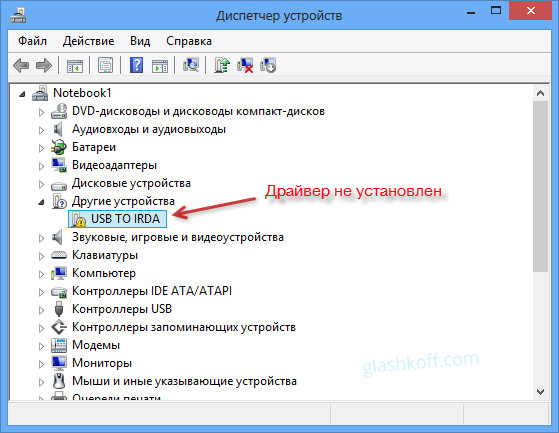
Task: Open the Properties toolbar icon
Action: (x=106, y=66)
